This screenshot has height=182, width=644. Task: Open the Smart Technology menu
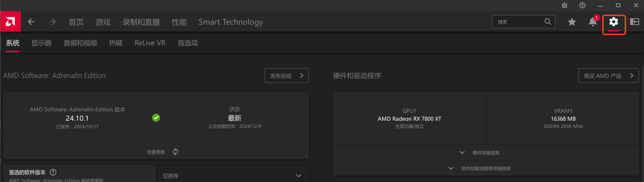point(231,22)
